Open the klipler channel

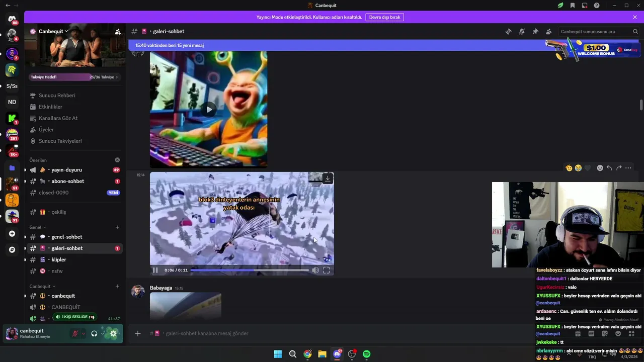[74, 260]
